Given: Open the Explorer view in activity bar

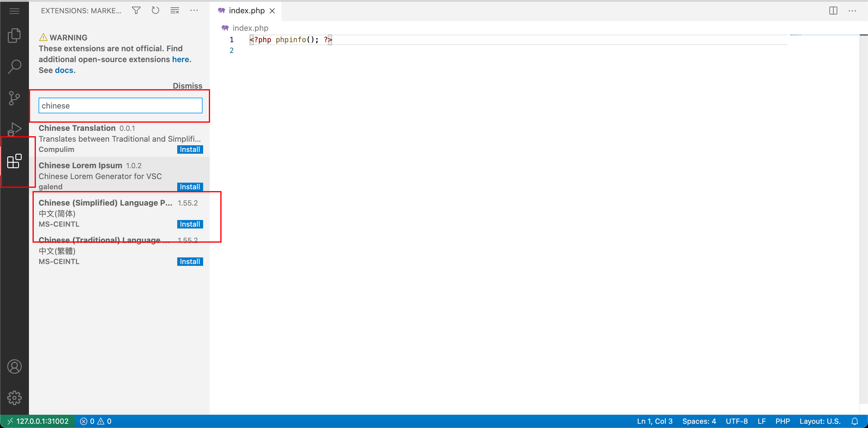Looking at the screenshot, I should pos(14,35).
